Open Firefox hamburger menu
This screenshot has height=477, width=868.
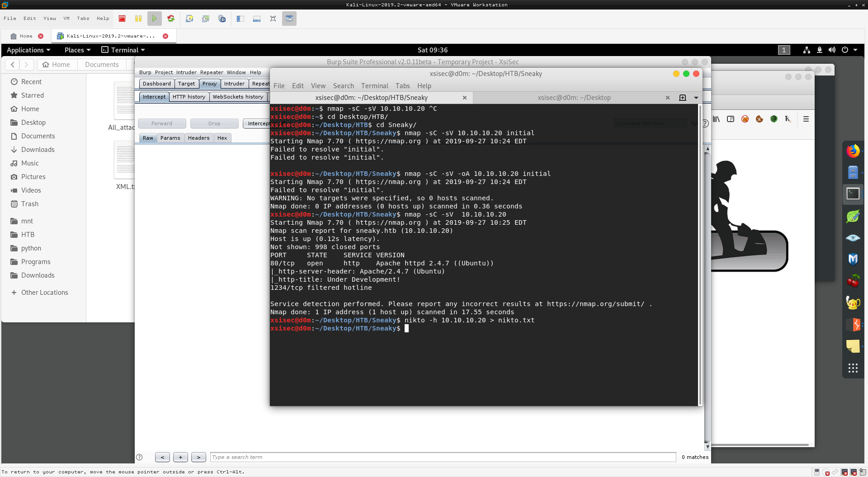click(x=806, y=119)
